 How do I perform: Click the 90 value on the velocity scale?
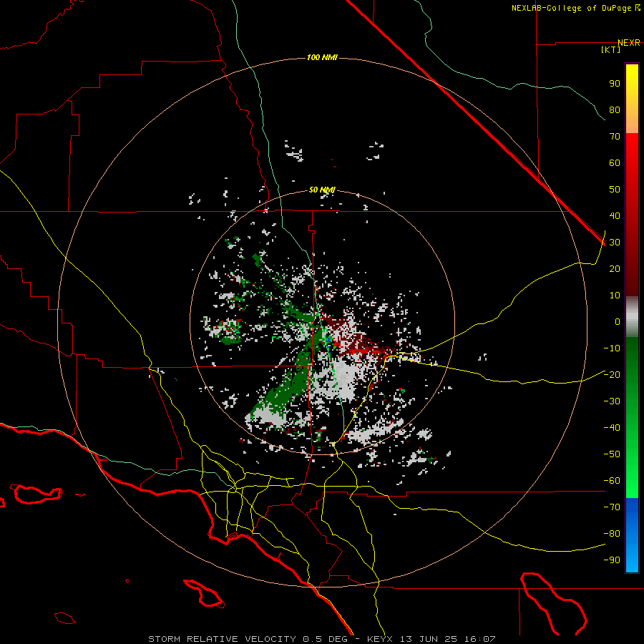point(615,84)
